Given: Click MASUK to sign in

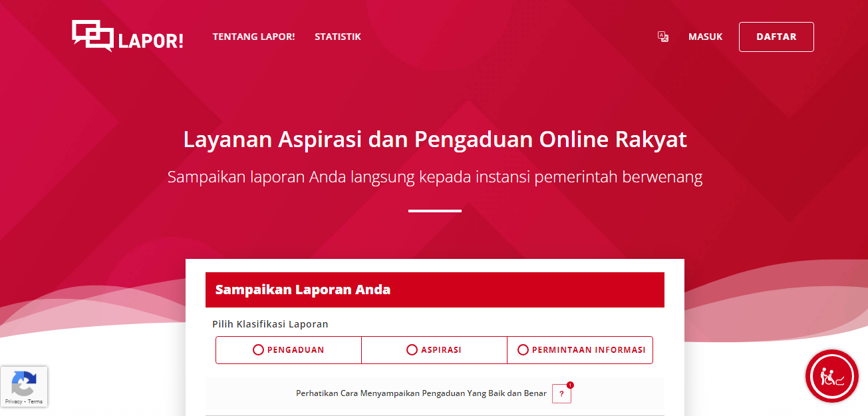Looking at the screenshot, I should 705,37.
